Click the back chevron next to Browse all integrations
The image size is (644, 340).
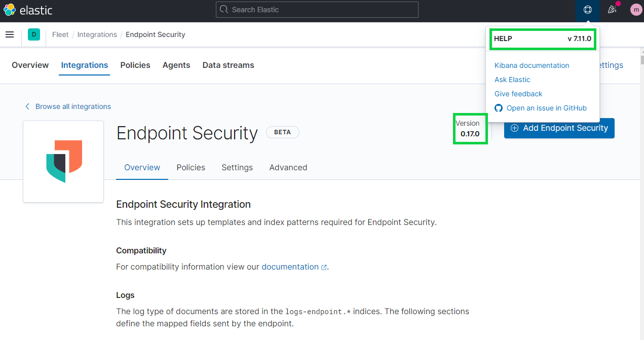[x=27, y=106]
